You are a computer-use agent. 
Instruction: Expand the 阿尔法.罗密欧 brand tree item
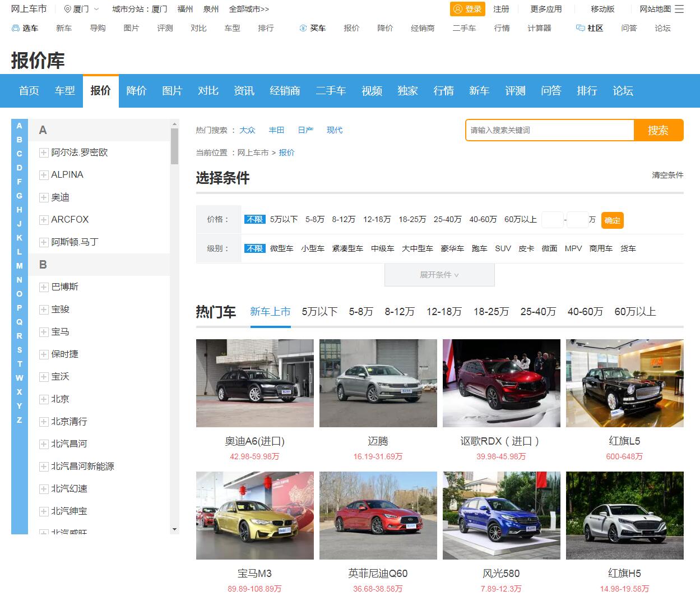(44, 153)
